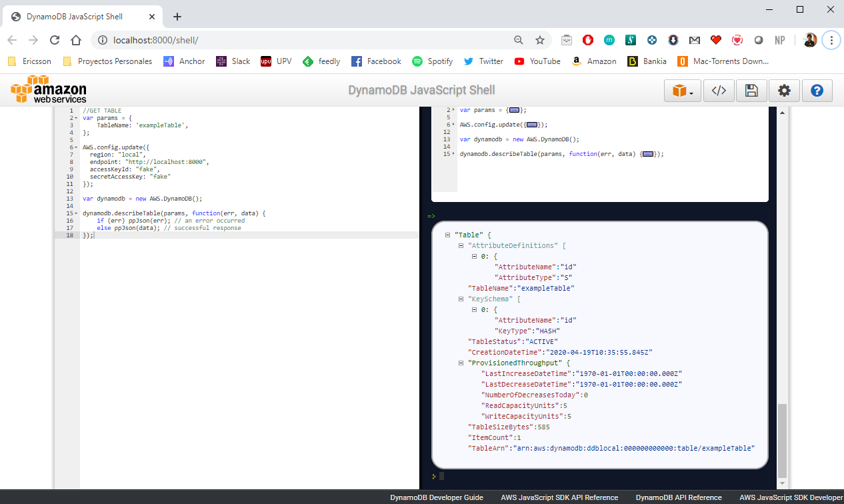844x504 pixels.
Task: Open the AWS JavaScript SDK API Reference link
Action: click(559, 497)
